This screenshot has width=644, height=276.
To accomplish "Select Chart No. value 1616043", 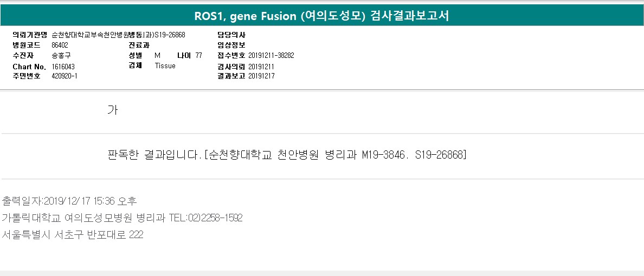I will (63, 66).
